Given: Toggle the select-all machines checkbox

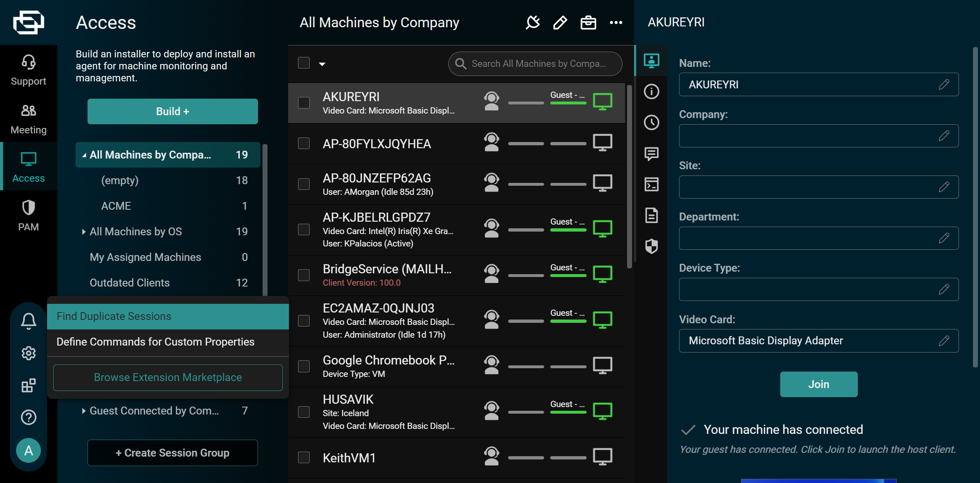Looking at the screenshot, I should (x=304, y=63).
